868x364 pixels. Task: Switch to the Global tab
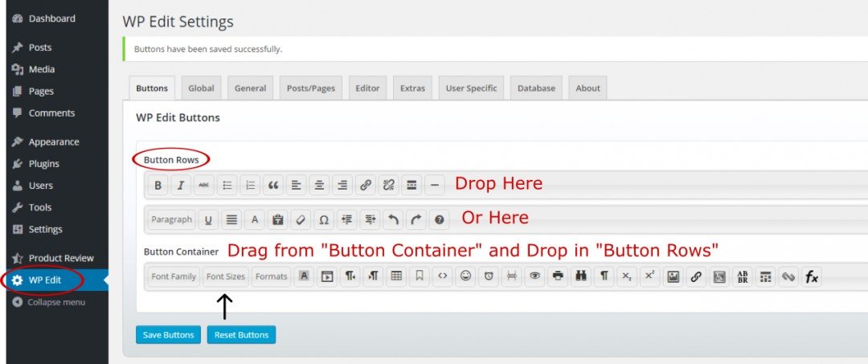point(201,88)
